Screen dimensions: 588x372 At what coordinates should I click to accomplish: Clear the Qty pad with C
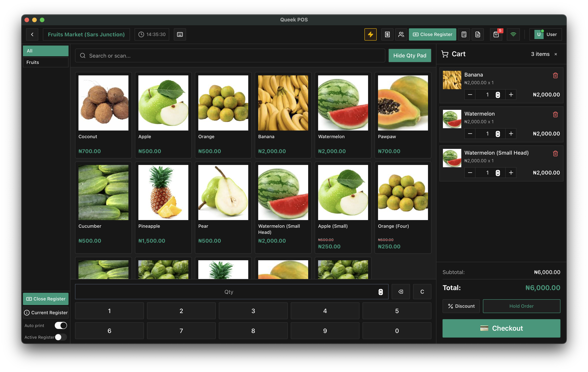(x=422, y=292)
